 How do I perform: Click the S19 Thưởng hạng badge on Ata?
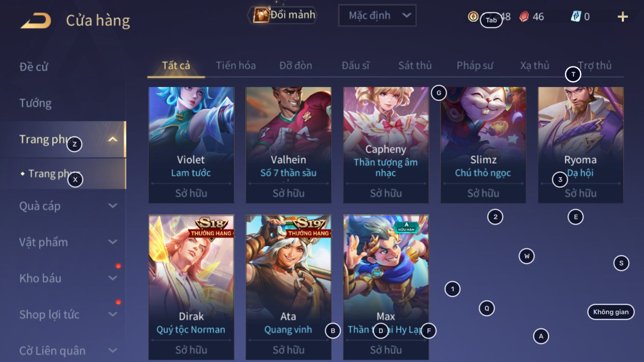point(308,227)
